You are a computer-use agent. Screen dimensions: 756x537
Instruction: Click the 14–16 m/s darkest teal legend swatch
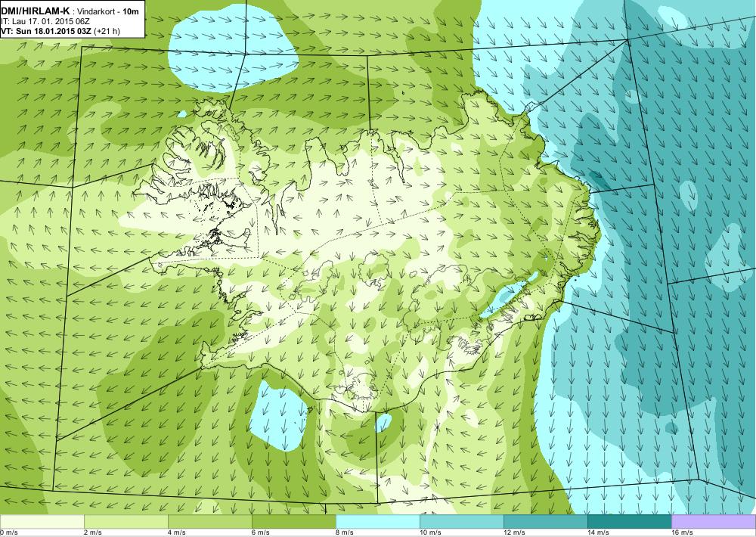click(x=629, y=521)
